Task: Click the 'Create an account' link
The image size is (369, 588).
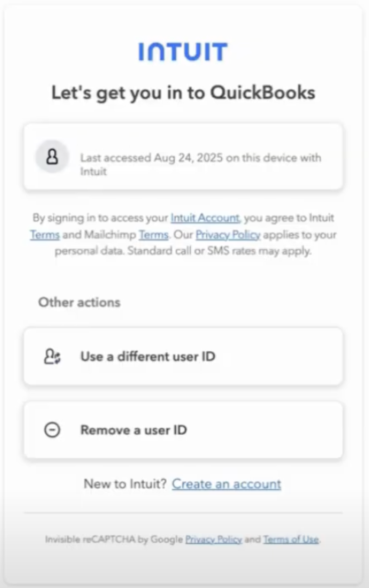Action: tap(226, 484)
